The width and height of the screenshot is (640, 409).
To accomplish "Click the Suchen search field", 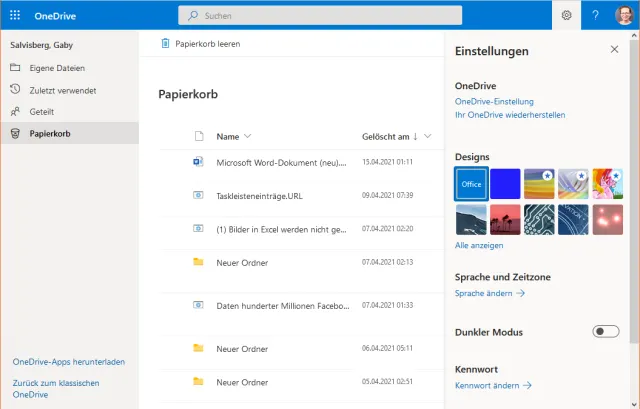I will click(x=320, y=15).
